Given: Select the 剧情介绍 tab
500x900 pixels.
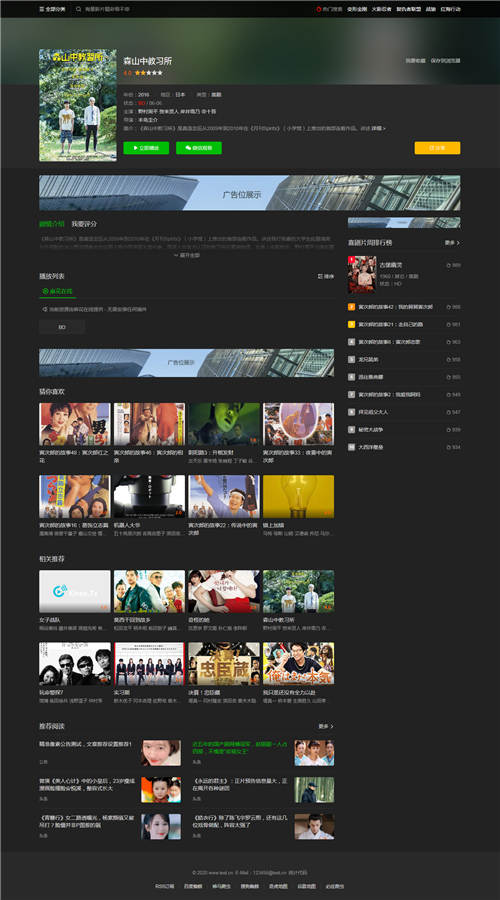Looking at the screenshot, I should pos(52,223).
